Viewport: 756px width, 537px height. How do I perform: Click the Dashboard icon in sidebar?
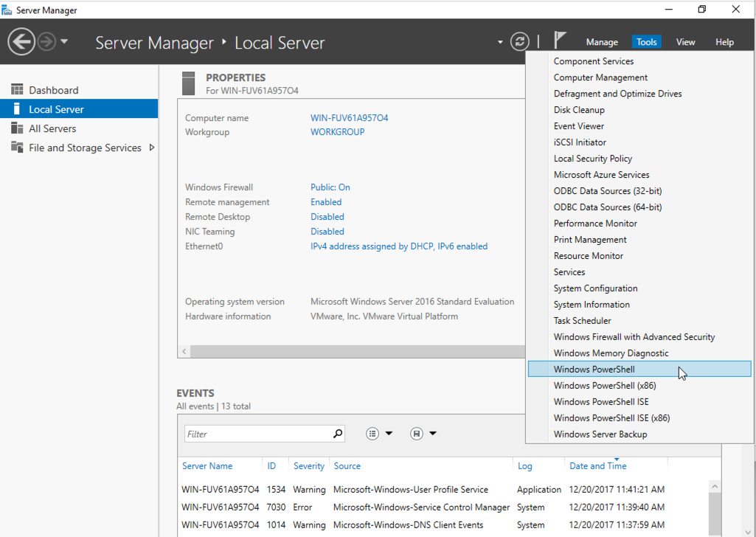point(17,90)
